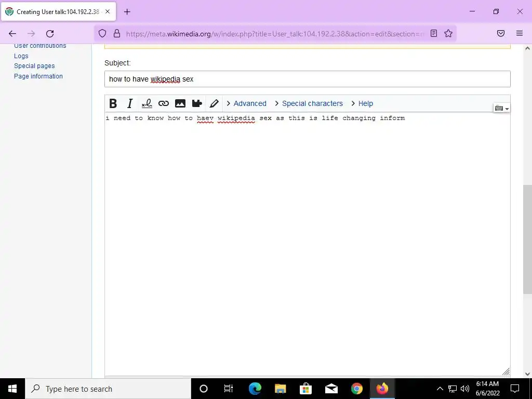Open a new browser tab

[x=127, y=12]
